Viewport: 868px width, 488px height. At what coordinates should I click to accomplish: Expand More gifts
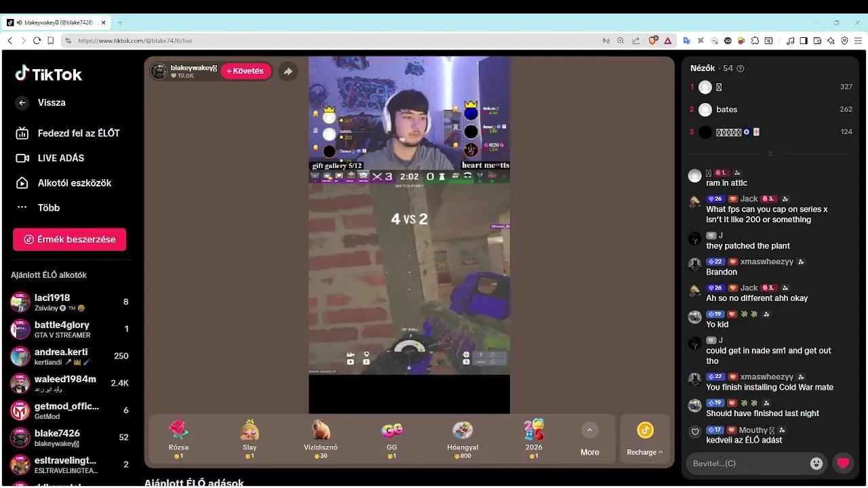(590, 439)
